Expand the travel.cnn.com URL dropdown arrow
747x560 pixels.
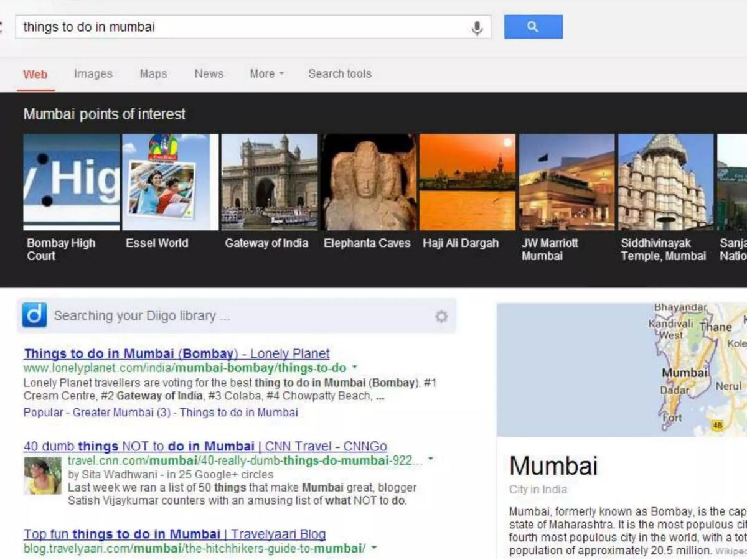(430, 460)
